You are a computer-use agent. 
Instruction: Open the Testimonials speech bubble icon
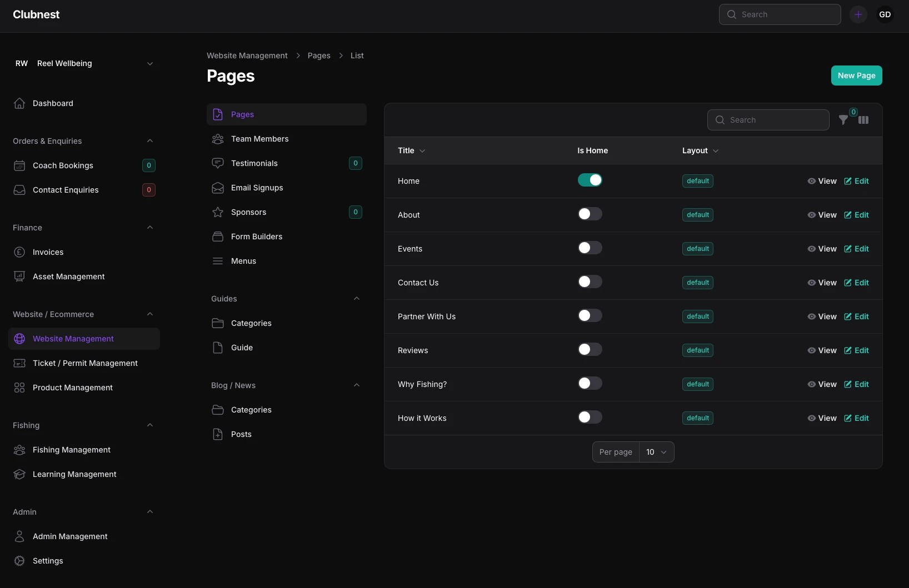218,163
